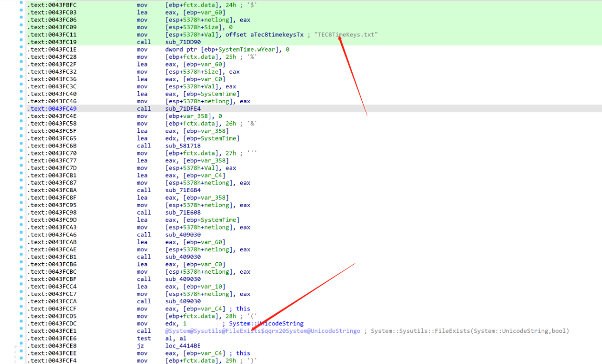The width and height of the screenshot is (602, 364).
Task: Select address .text:0043FCE8
Action: [x=52, y=346]
